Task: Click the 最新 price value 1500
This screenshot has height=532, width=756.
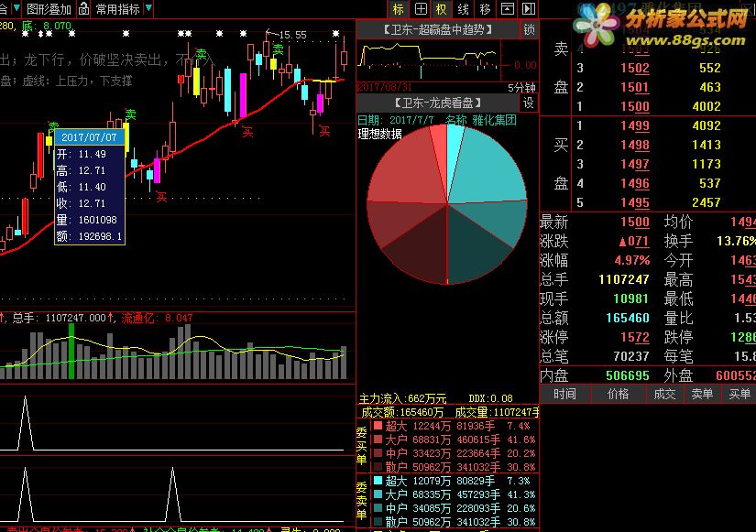Action: 635,223
